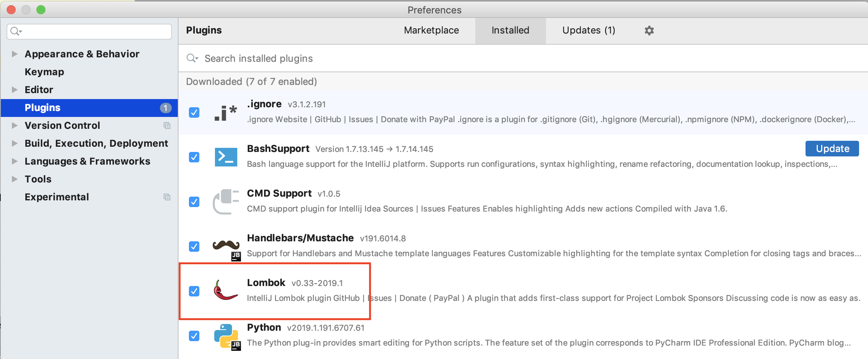Screen dimensions: 868x359
Task: Click the gear icon in Plugins header
Action: (649, 31)
